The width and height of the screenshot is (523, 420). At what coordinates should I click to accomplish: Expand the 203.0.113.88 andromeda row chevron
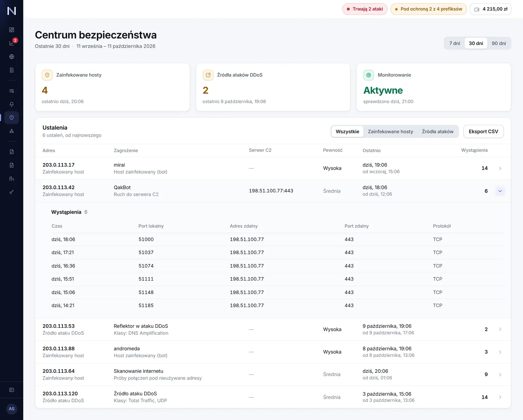[x=500, y=352]
